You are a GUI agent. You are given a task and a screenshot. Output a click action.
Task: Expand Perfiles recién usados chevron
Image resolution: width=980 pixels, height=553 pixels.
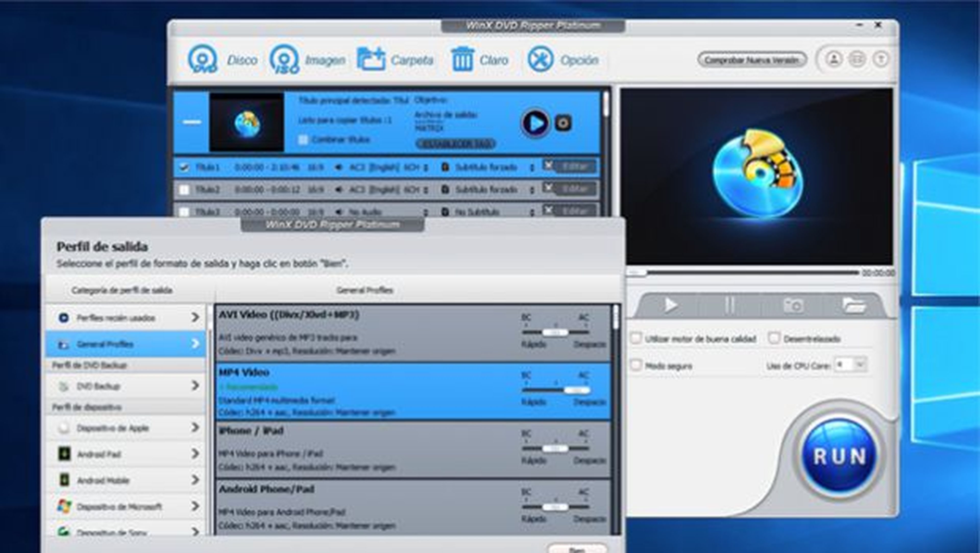click(195, 317)
